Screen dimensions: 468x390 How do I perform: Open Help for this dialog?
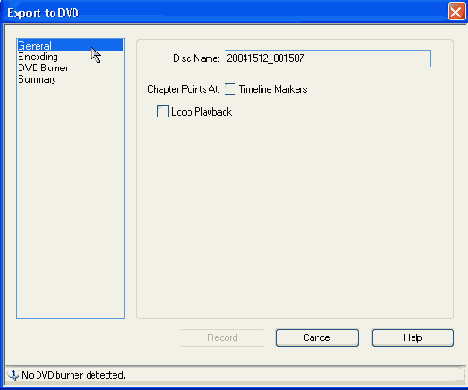click(413, 338)
